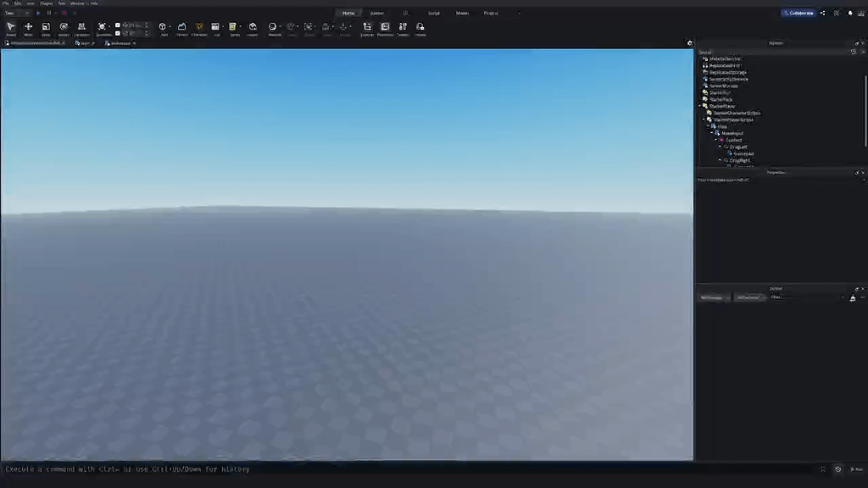
Task: Switch to the Script ribbon tab
Action: point(434,13)
